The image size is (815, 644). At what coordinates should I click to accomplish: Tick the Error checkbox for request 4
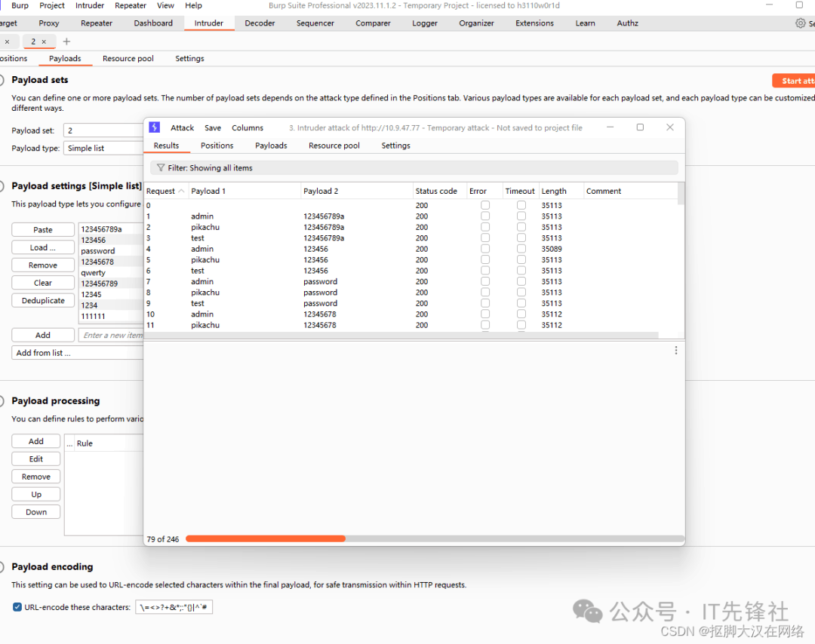tap(485, 249)
